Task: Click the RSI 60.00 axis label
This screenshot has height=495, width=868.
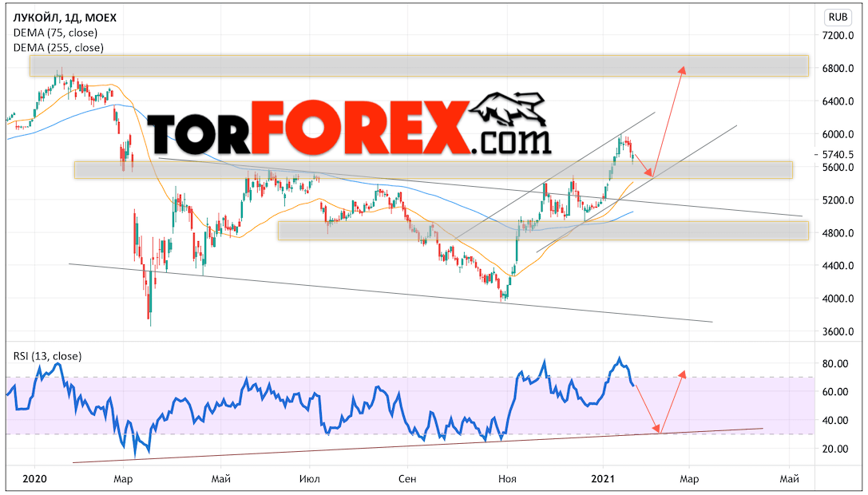Action: (x=835, y=392)
